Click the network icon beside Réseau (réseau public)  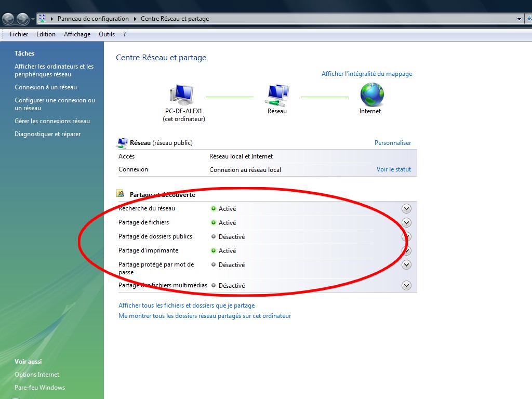(122, 142)
